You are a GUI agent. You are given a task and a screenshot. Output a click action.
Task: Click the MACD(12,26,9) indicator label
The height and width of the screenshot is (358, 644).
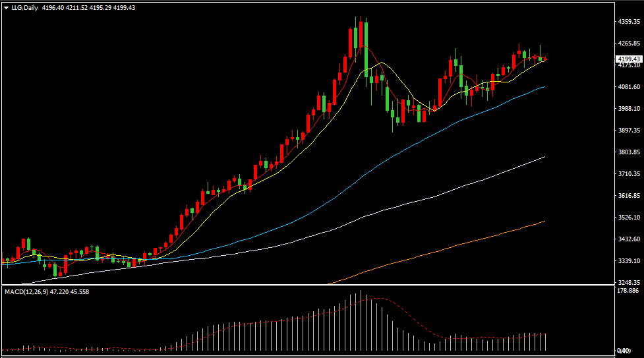click(x=26, y=292)
